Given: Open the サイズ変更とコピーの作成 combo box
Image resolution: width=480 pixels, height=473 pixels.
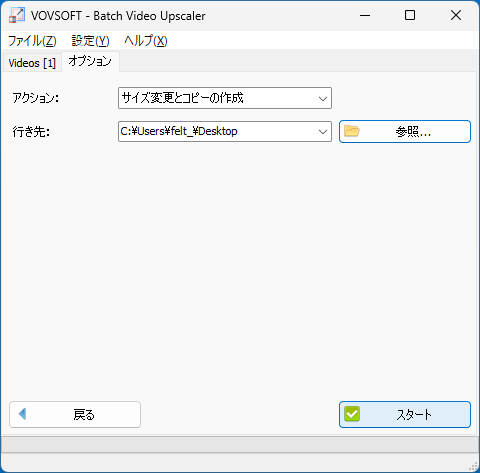Looking at the screenshot, I should 225,98.
